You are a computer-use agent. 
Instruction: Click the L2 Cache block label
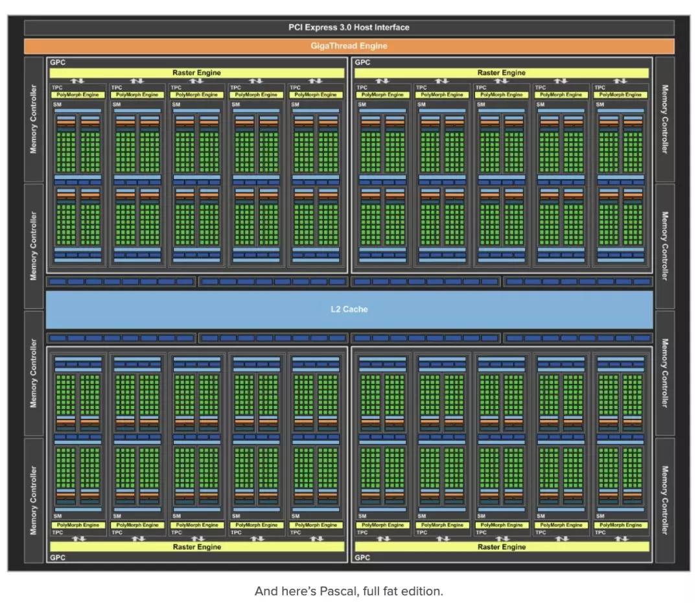coord(349,309)
